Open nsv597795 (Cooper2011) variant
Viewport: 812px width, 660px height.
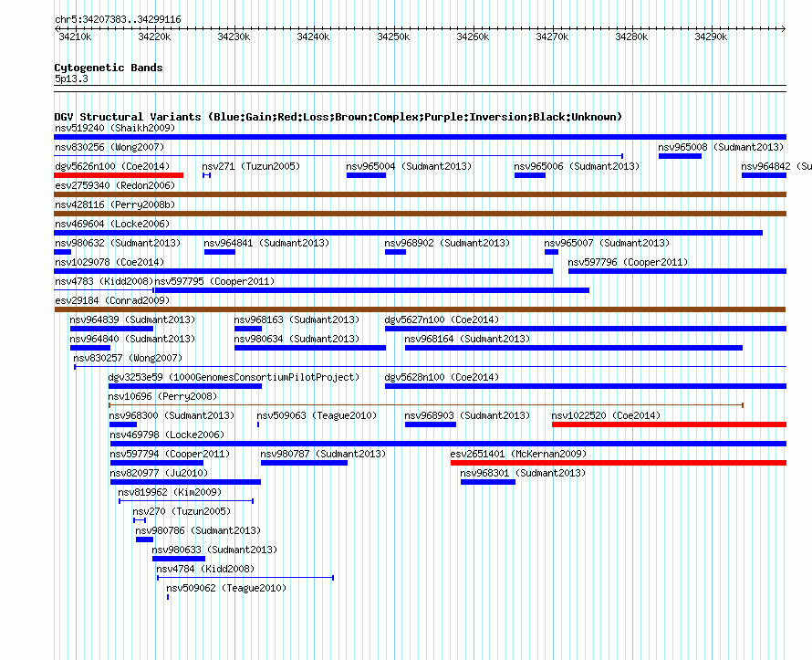(215, 281)
